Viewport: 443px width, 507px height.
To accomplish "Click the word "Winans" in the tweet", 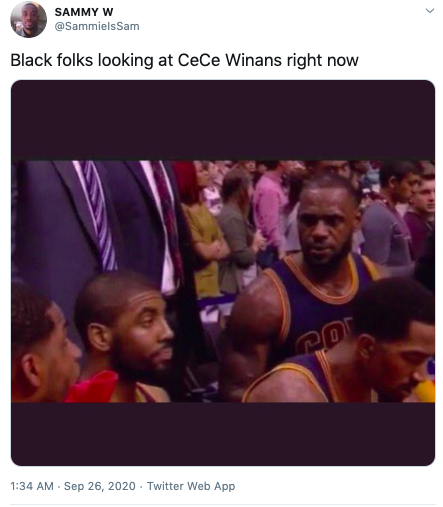I will (x=253, y=60).
